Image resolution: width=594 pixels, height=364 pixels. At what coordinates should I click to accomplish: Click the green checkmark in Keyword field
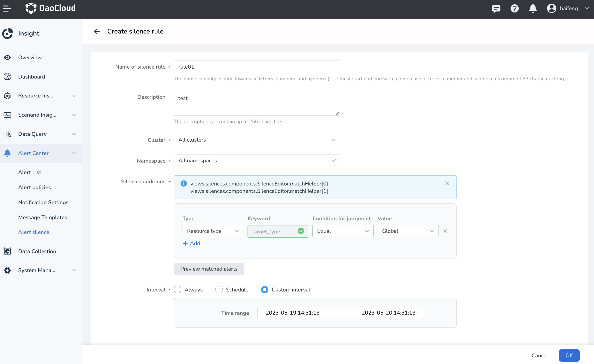click(x=301, y=231)
